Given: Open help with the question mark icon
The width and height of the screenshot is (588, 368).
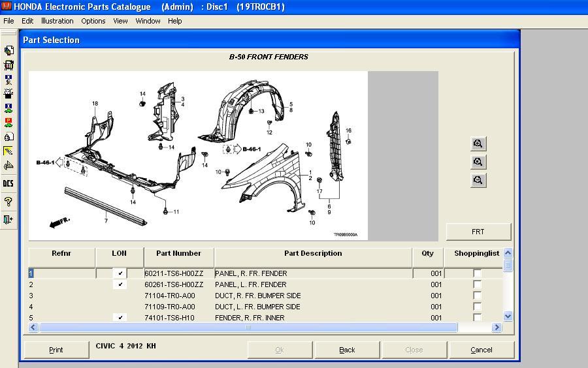Looking at the screenshot, I should coord(8,202).
